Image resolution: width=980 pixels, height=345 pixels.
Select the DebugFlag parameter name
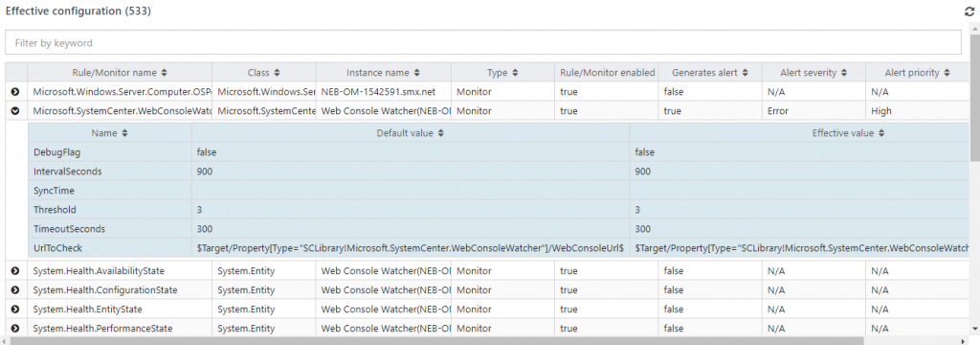tap(56, 152)
